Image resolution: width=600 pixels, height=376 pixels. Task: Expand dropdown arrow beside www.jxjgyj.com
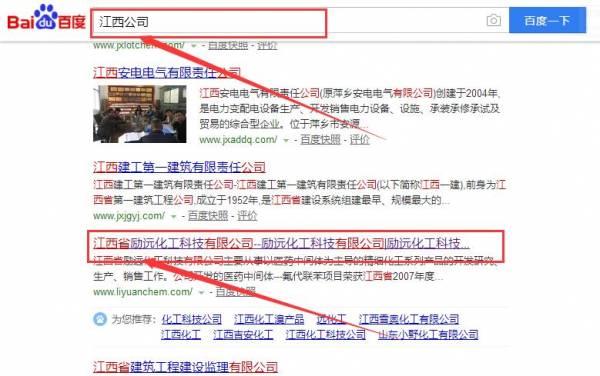pyautogui.click(x=173, y=216)
